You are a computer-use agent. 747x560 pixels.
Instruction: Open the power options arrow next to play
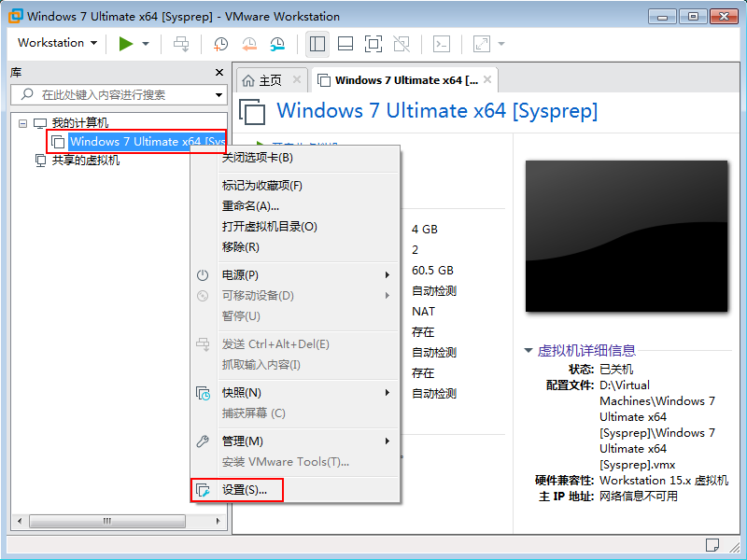point(146,44)
